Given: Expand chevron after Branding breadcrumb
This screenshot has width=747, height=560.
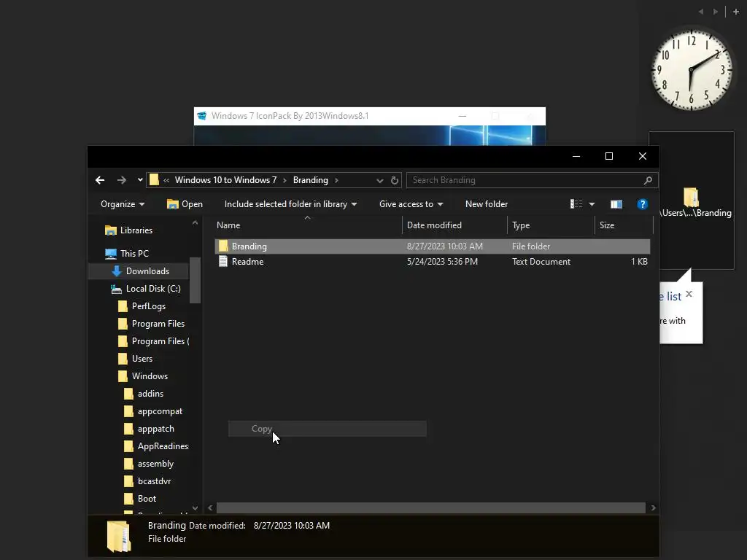Looking at the screenshot, I should pos(337,180).
